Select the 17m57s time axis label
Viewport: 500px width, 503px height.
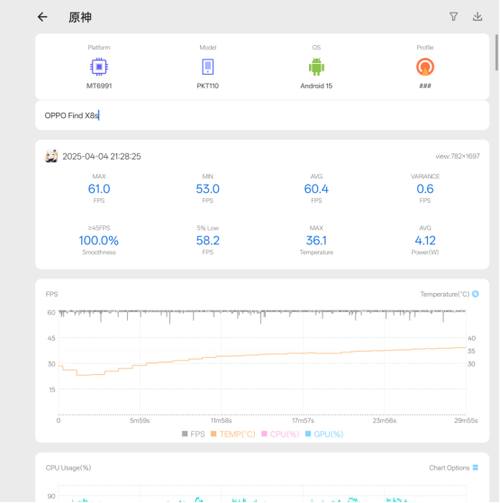[303, 420]
